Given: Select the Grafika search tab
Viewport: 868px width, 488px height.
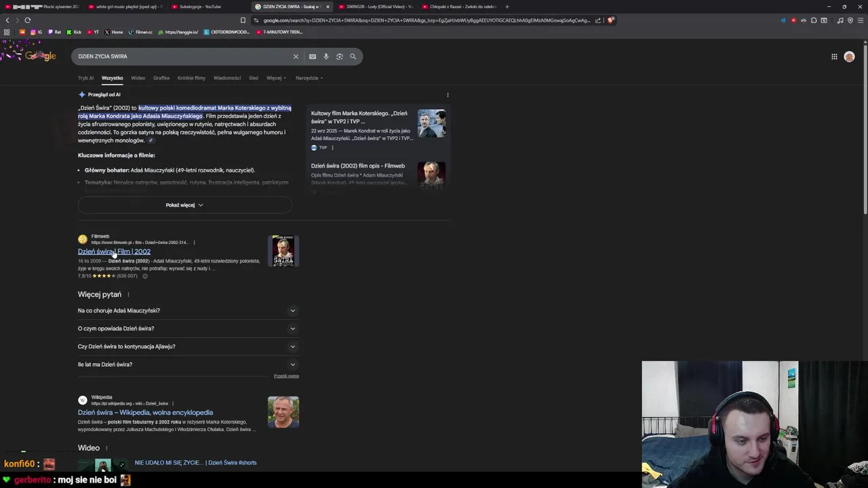Looking at the screenshot, I should point(161,78).
